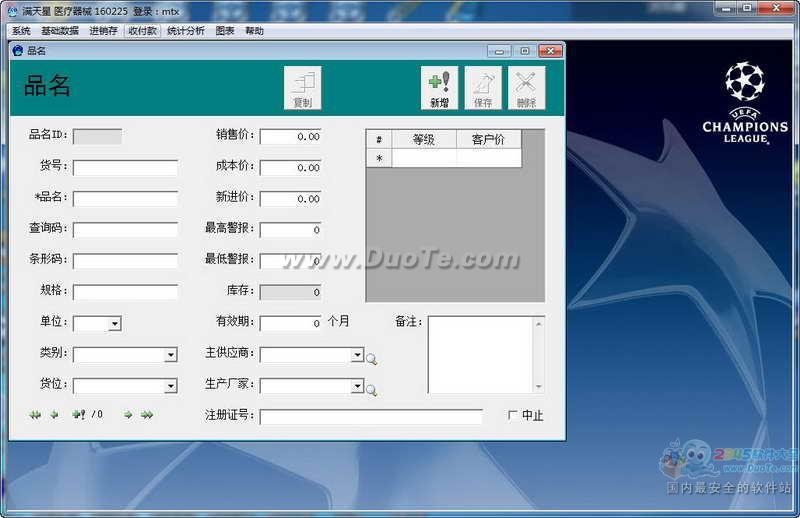Viewport: 800px width, 518px height.
Task: Click the grayed 库存 field
Action: [291, 292]
